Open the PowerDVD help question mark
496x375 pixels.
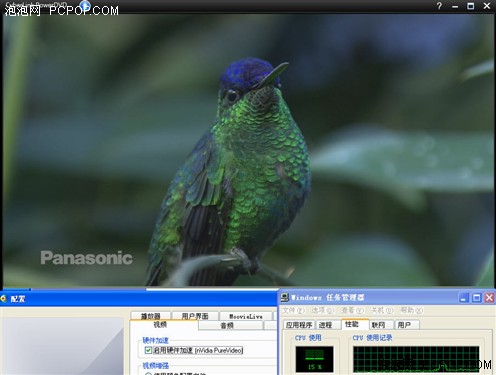coord(440,6)
